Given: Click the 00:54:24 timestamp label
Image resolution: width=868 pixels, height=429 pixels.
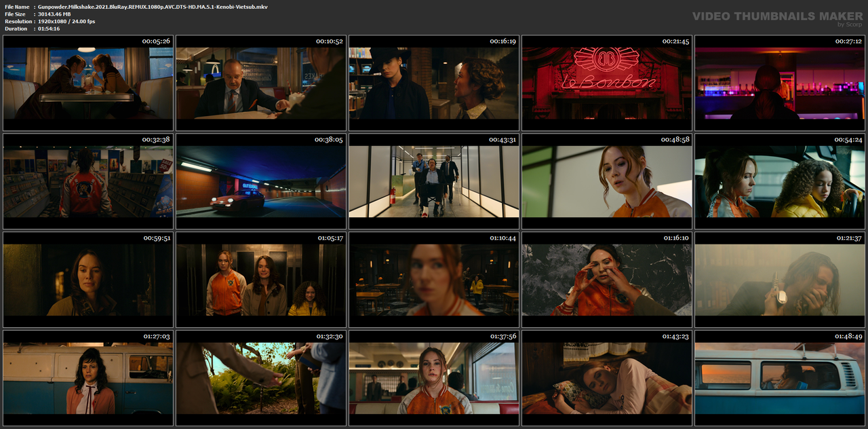Looking at the screenshot, I should (x=848, y=139).
